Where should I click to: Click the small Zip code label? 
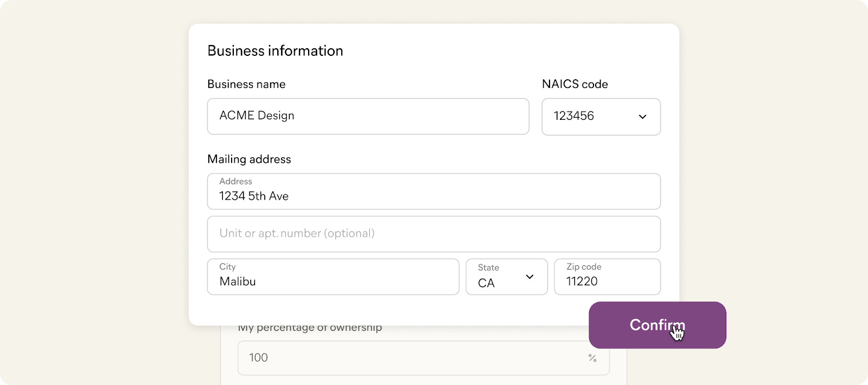pos(584,267)
